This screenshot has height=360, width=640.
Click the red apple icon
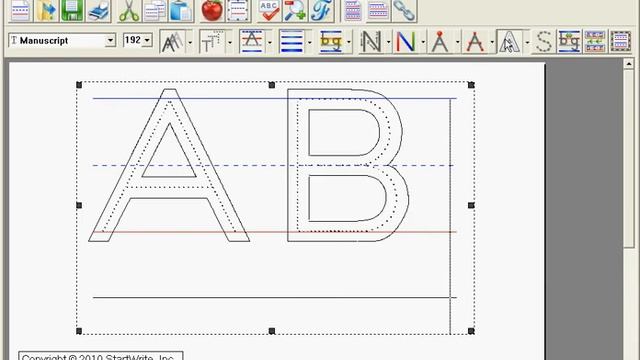212,10
